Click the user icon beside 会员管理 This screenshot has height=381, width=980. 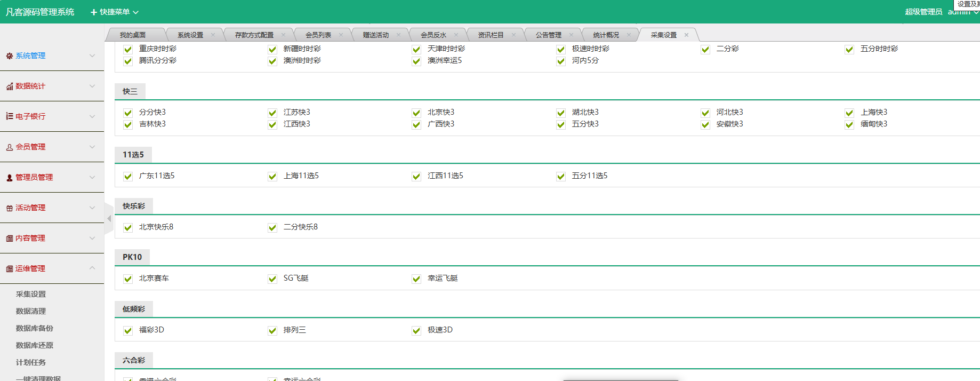(9, 147)
